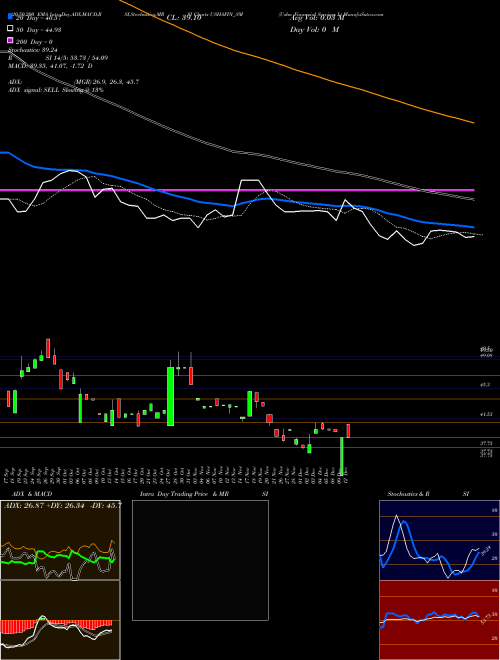Select the '50 Day - 44.93' legend text
This screenshot has height=660, width=500.
tap(39, 29)
